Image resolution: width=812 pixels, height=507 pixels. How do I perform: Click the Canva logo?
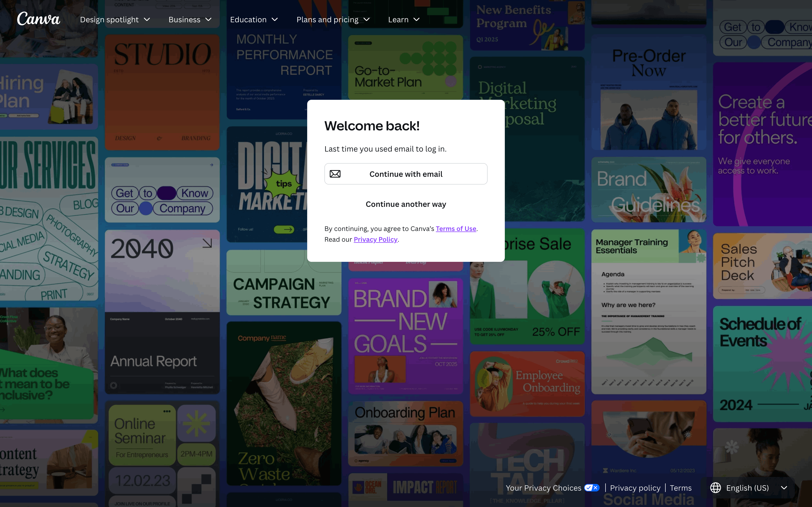(x=39, y=19)
